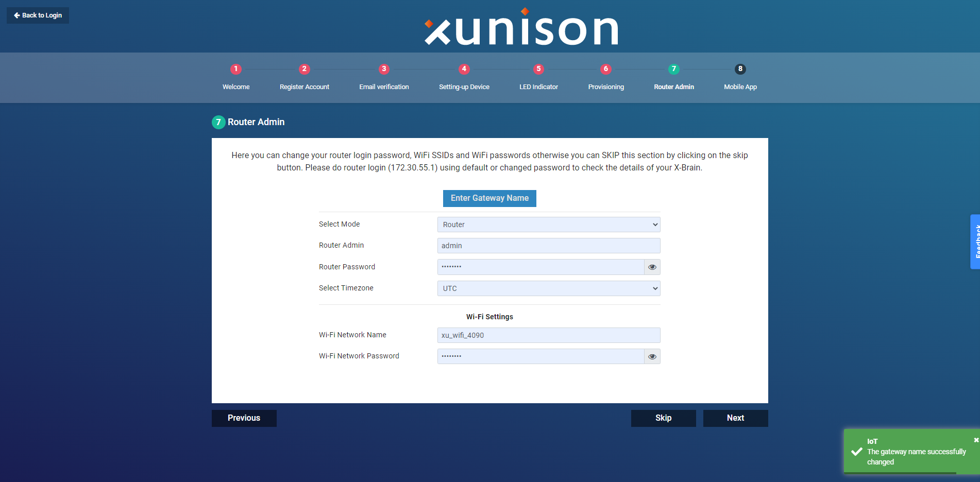
Task: Click the 'Select Timezone' label
Action: (x=346, y=288)
